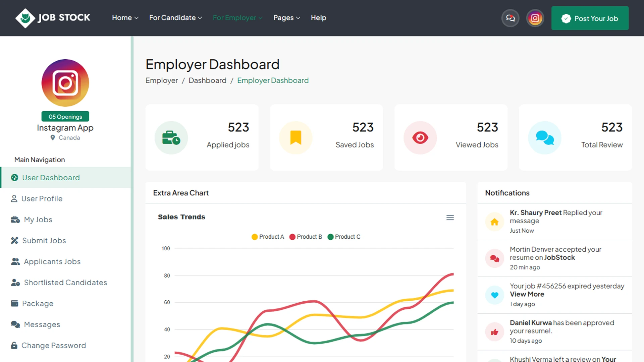Click the large Instagram profile picture
This screenshot has width=644, height=362.
(65, 83)
